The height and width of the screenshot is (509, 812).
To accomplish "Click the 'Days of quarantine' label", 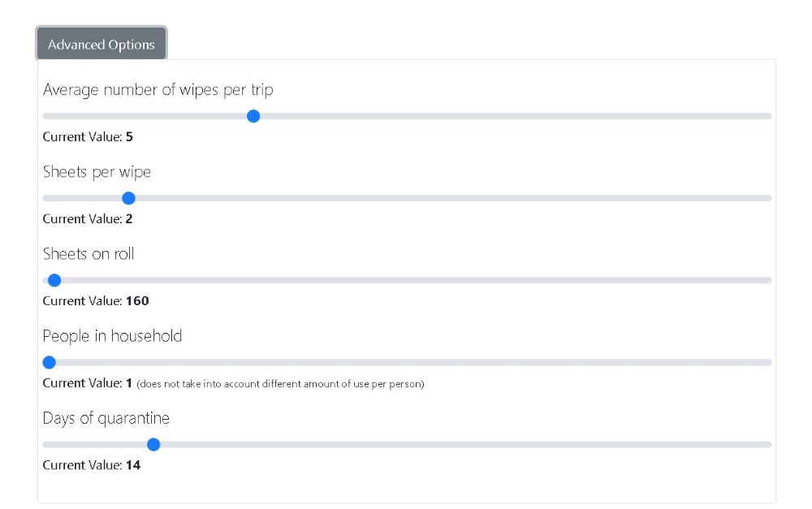I will (x=106, y=417).
